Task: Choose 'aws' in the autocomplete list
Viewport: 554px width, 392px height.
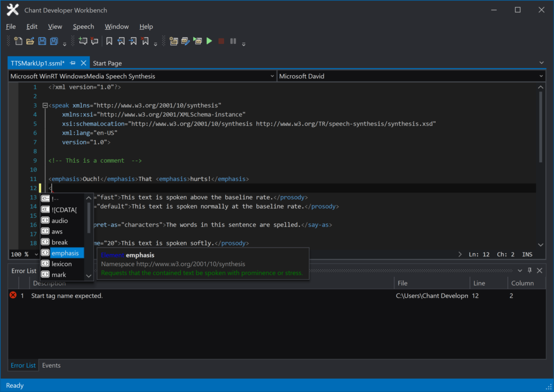Action: (57, 231)
